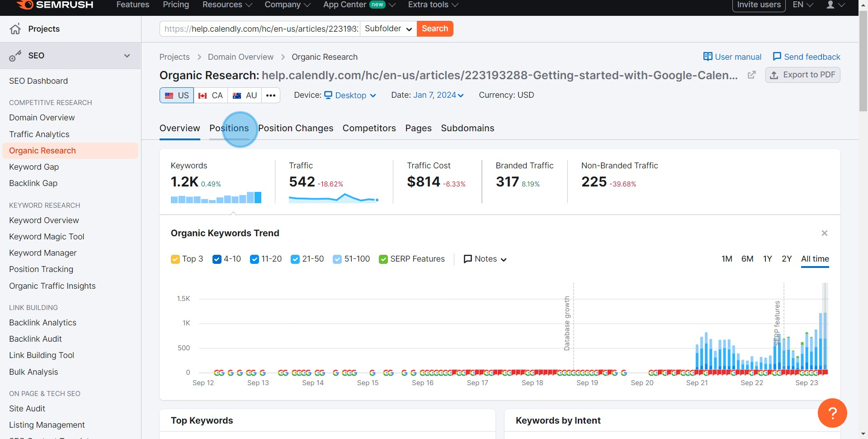Image resolution: width=868 pixels, height=439 pixels.
Task: Click the Invite users button
Action: pos(759,5)
